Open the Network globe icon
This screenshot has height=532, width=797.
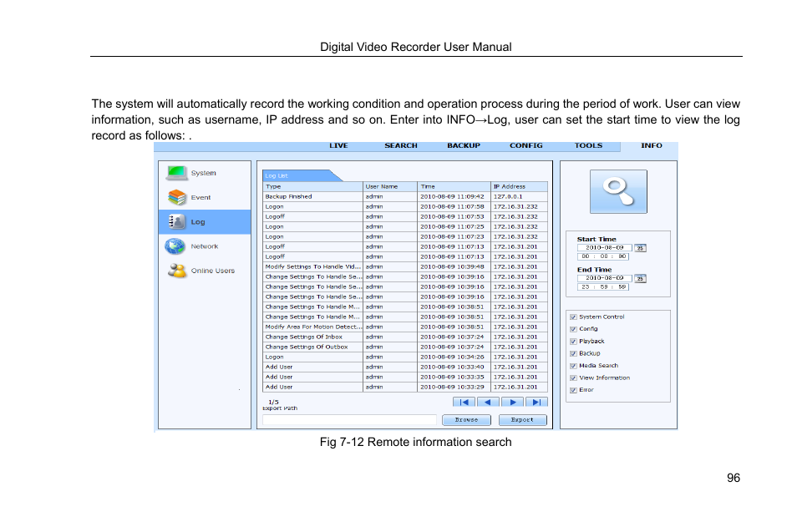175,246
